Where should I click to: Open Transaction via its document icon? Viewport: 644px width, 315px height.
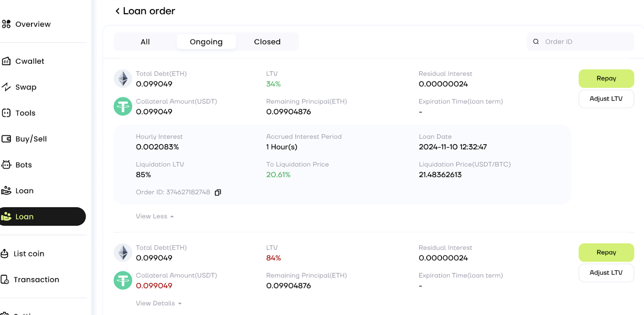tap(5, 279)
